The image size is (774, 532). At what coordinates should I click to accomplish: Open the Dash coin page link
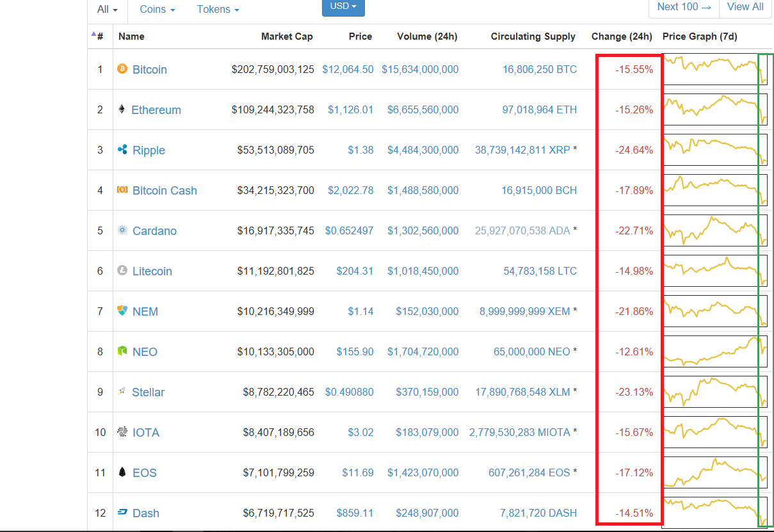pyautogui.click(x=146, y=513)
